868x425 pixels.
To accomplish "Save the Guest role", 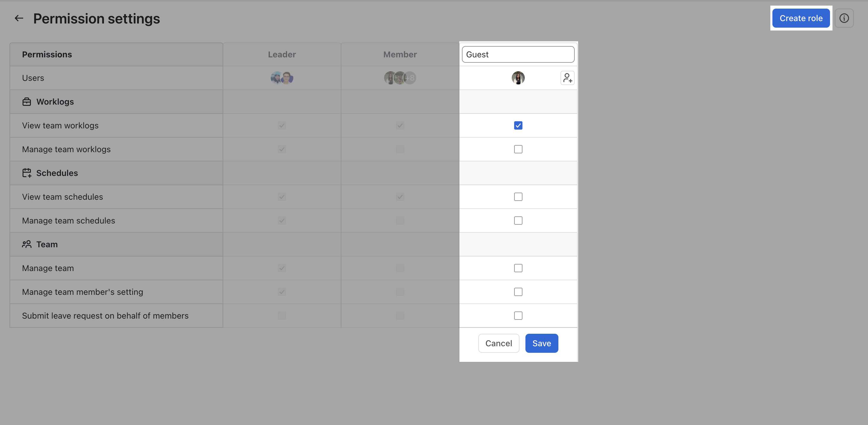I will point(541,343).
